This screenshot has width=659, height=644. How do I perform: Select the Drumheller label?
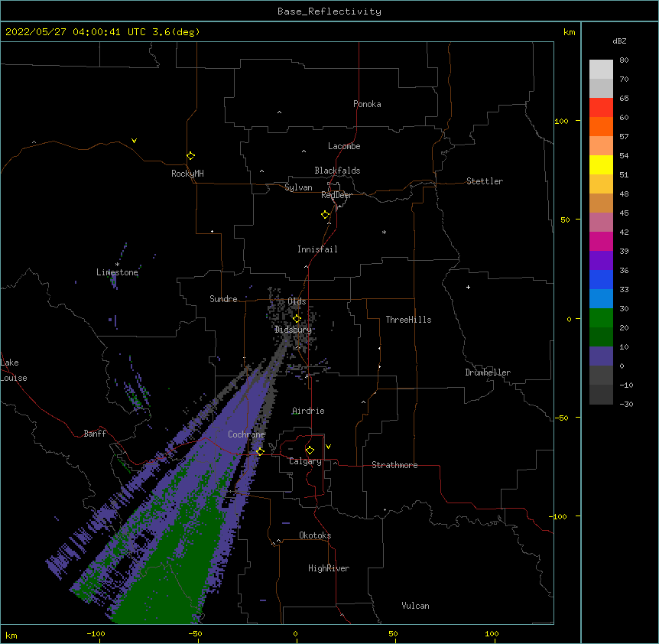point(488,372)
